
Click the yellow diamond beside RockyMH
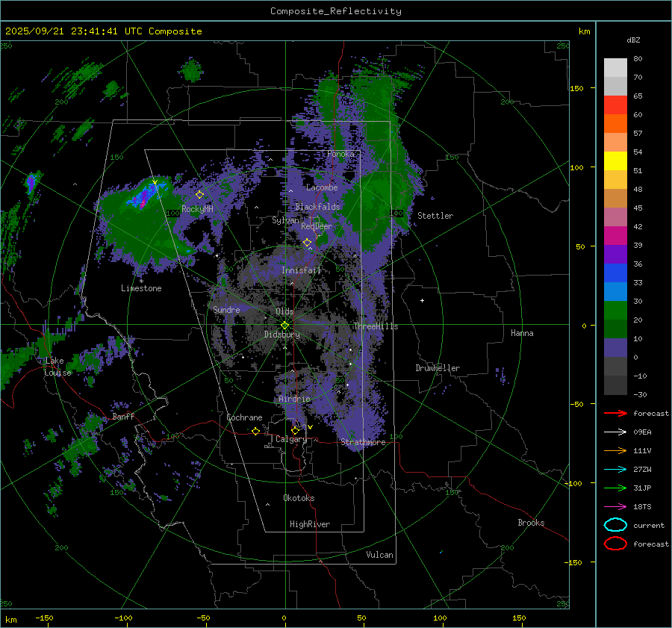pyautogui.click(x=199, y=194)
